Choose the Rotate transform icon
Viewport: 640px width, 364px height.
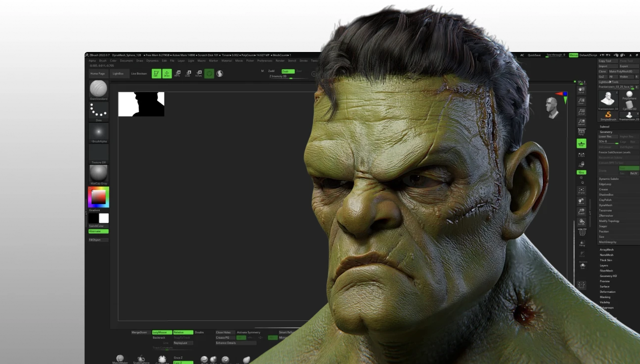click(x=198, y=74)
